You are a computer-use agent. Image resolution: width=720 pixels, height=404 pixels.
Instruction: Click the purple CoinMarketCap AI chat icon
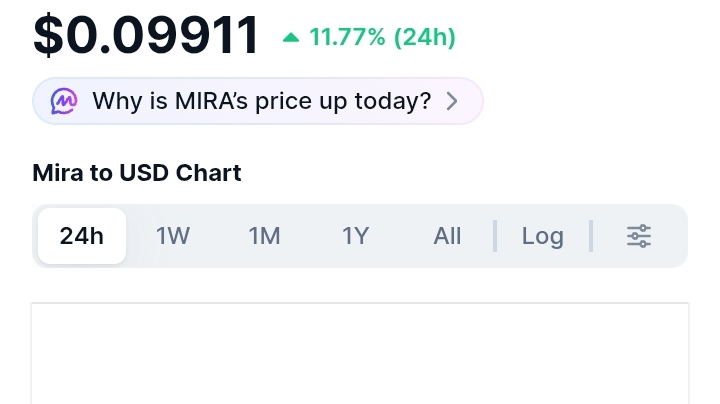64,101
